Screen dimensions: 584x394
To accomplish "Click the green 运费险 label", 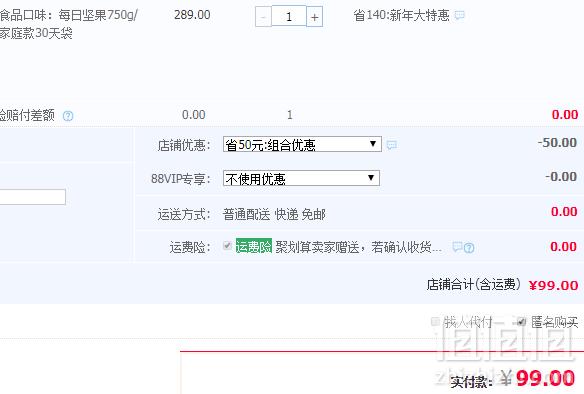I will [x=254, y=247].
